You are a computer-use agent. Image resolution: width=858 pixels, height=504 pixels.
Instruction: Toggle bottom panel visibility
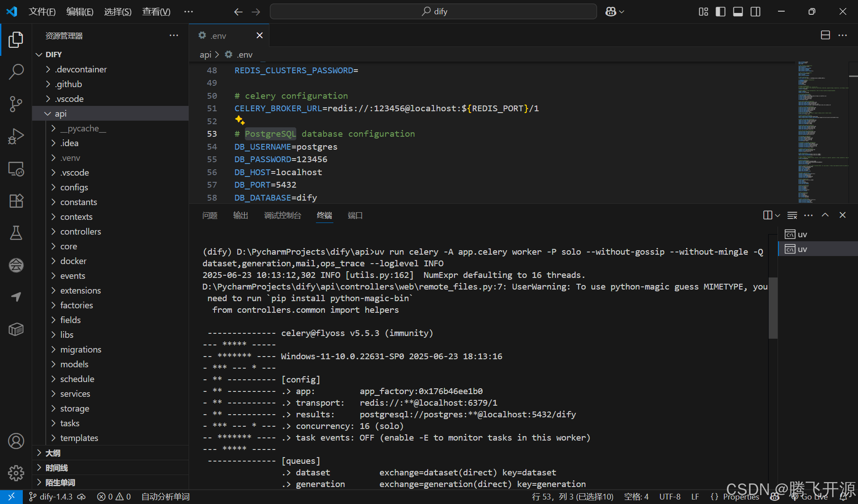[x=738, y=12]
